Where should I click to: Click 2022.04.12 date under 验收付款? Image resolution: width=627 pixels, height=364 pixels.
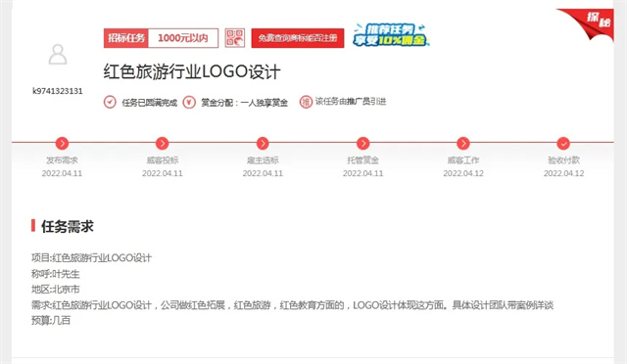[563, 173]
